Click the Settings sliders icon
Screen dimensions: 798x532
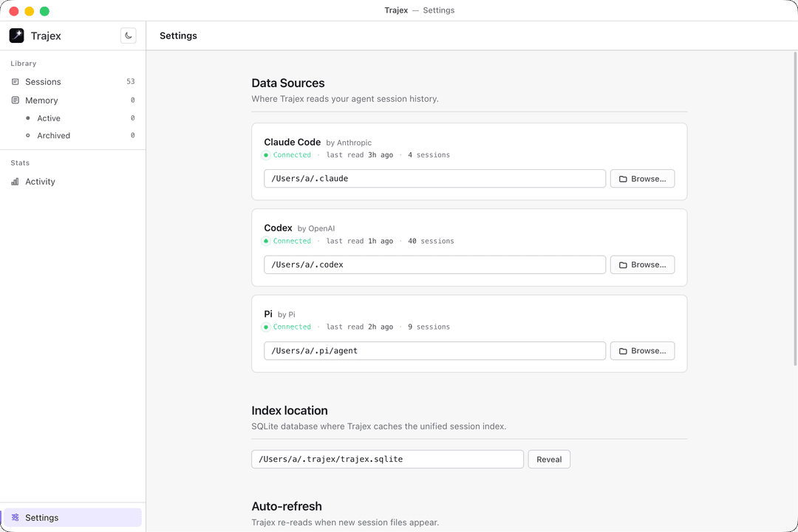pyautogui.click(x=16, y=518)
